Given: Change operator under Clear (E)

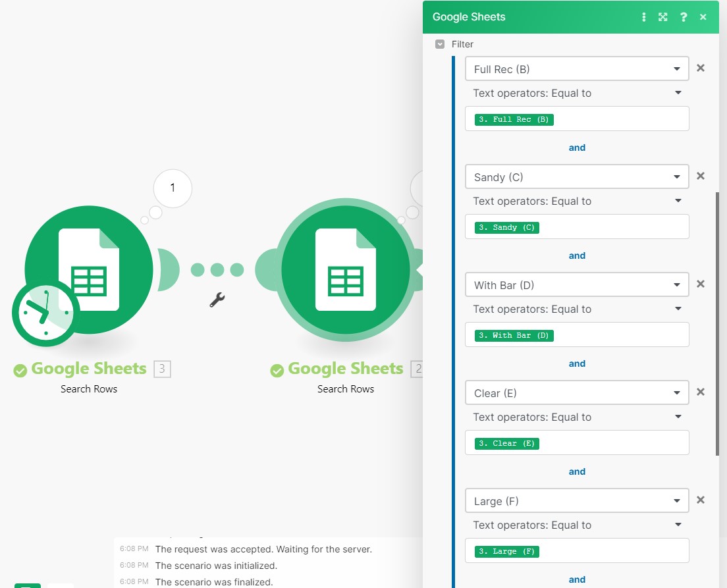Looking at the screenshot, I should pyautogui.click(x=577, y=417).
